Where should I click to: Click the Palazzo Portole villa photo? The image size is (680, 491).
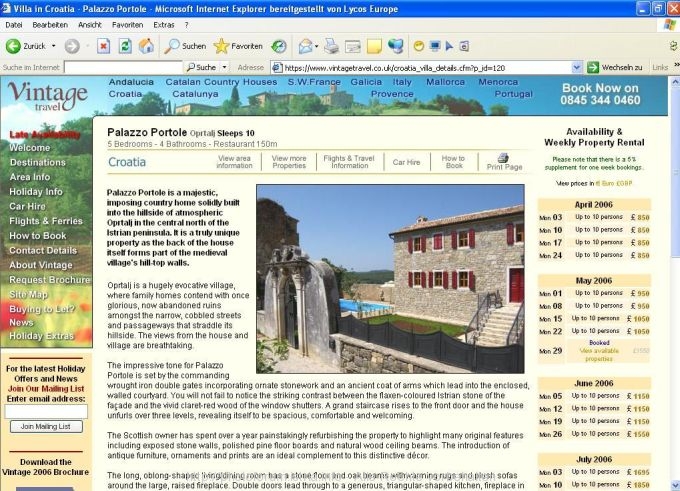click(390, 279)
